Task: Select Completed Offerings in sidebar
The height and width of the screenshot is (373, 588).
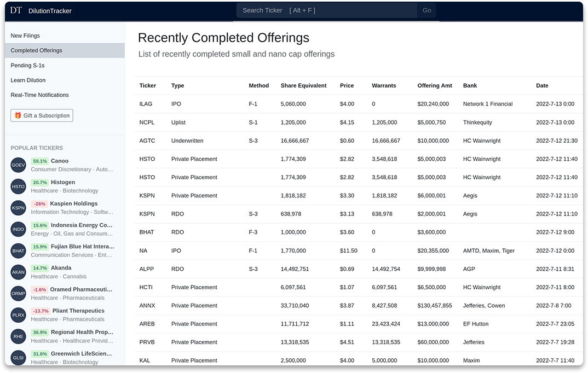Action: pyautogui.click(x=65, y=50)
